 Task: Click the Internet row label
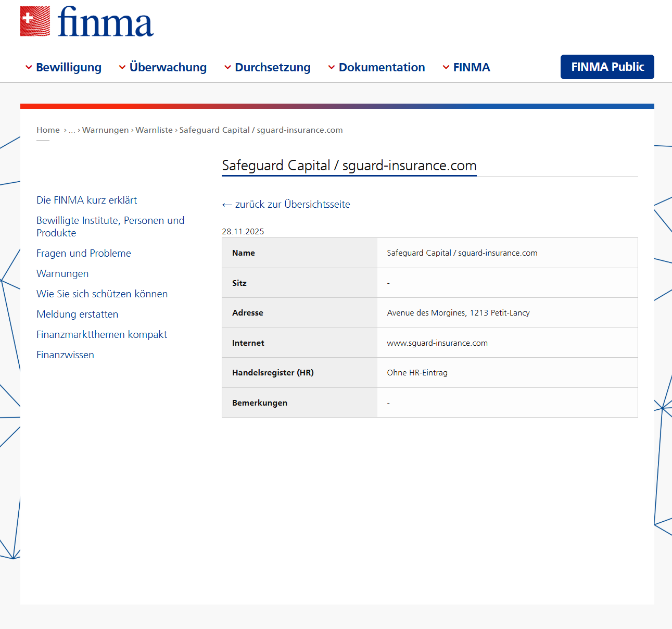[248, 343]
